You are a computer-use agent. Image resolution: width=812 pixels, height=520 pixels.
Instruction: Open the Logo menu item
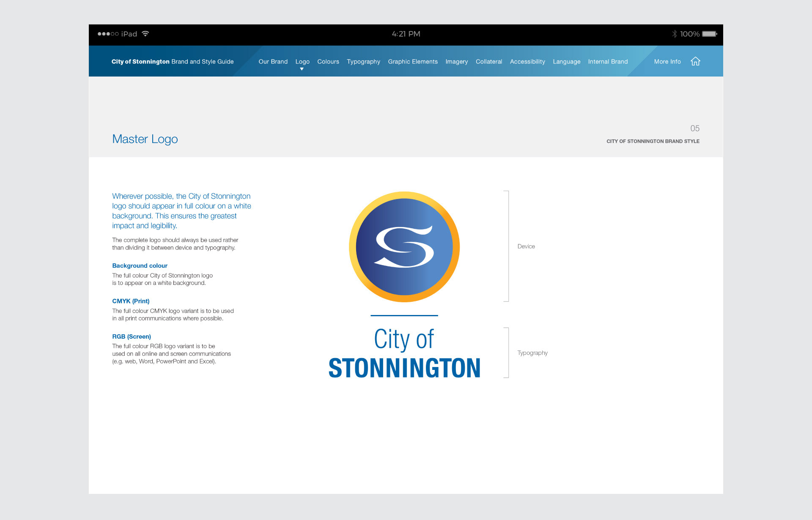point(302,62)
